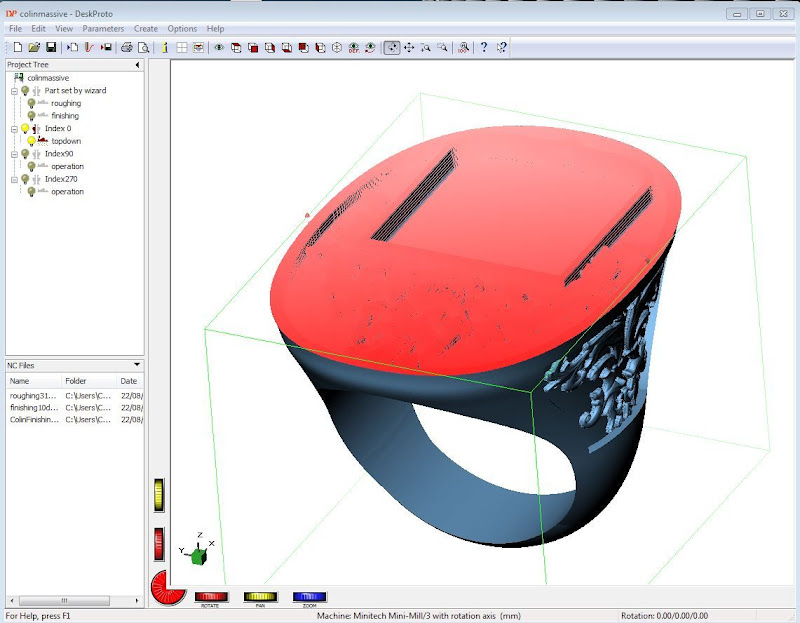Viewport: 800px width, 623px height.
Task: Click the Name column header in NC Files
Action: click(20, 381)
